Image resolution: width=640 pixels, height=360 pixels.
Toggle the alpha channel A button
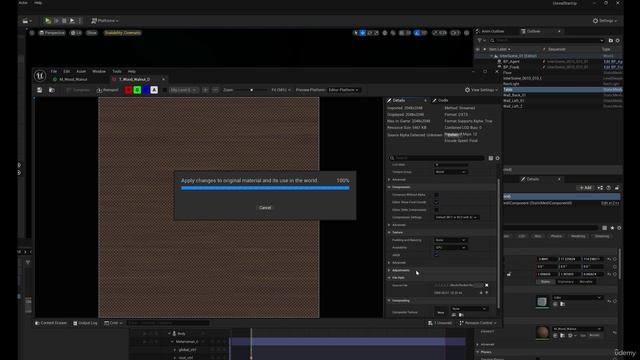(x=154, y=90)
